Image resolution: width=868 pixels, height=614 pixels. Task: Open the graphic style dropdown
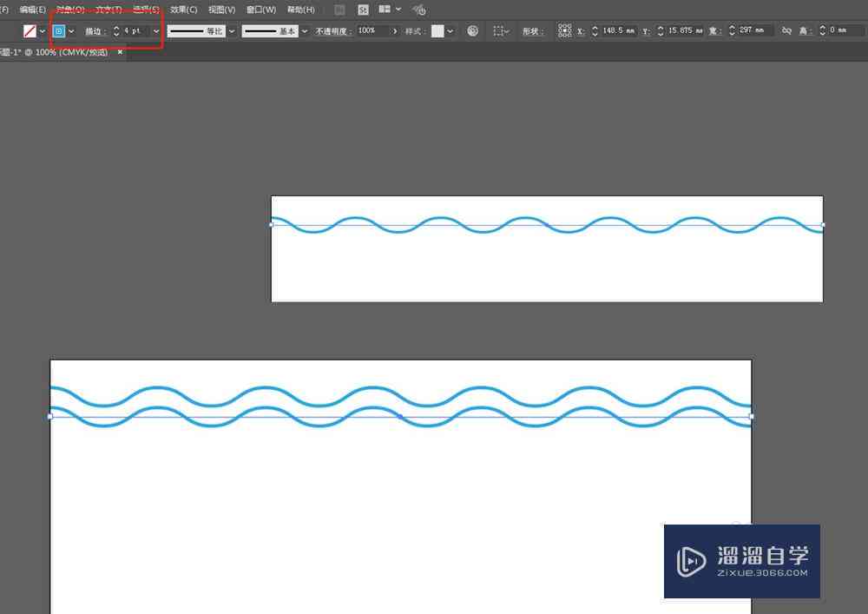450,31
